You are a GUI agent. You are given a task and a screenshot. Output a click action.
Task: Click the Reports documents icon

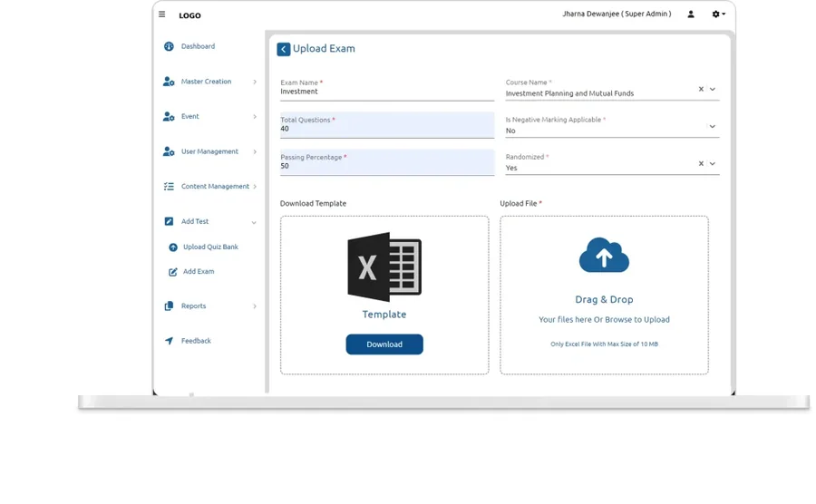pos(169,306)
